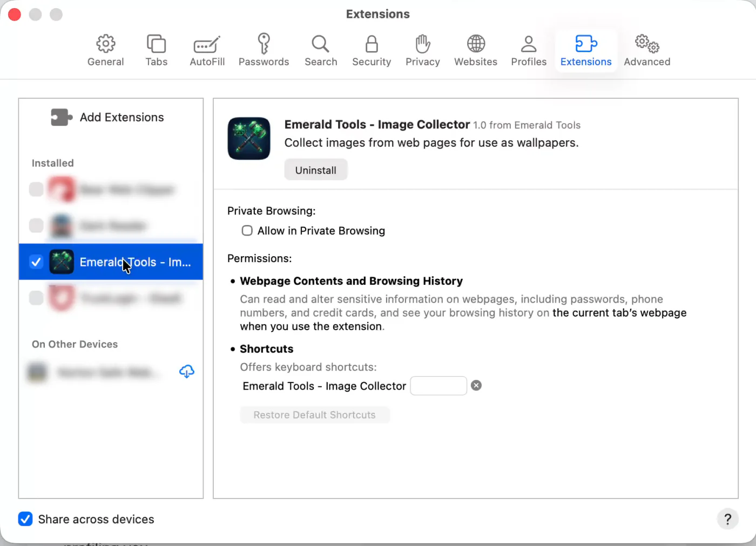The image size is (756, 546).
Task: Disable the Emerald Tools extension checkbox
Action: tap(36, 262)
